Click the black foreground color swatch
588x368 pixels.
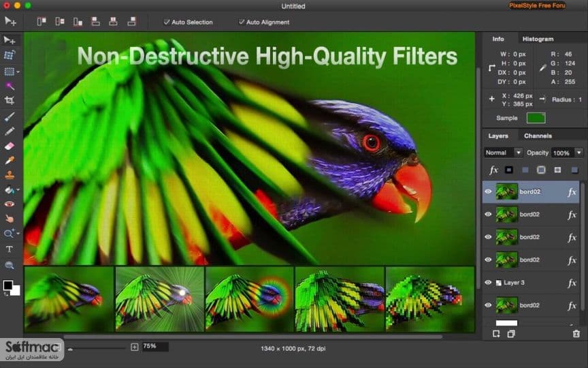pos(8,286)
